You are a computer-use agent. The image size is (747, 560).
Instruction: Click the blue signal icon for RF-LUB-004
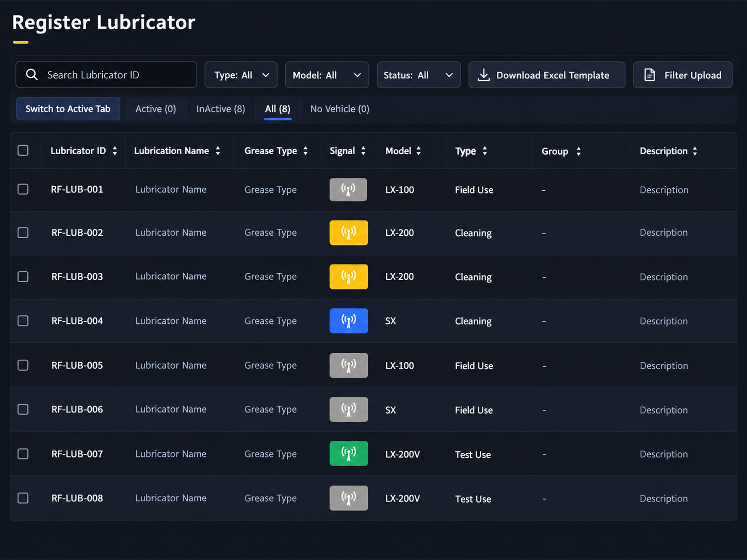coord(349,321)
